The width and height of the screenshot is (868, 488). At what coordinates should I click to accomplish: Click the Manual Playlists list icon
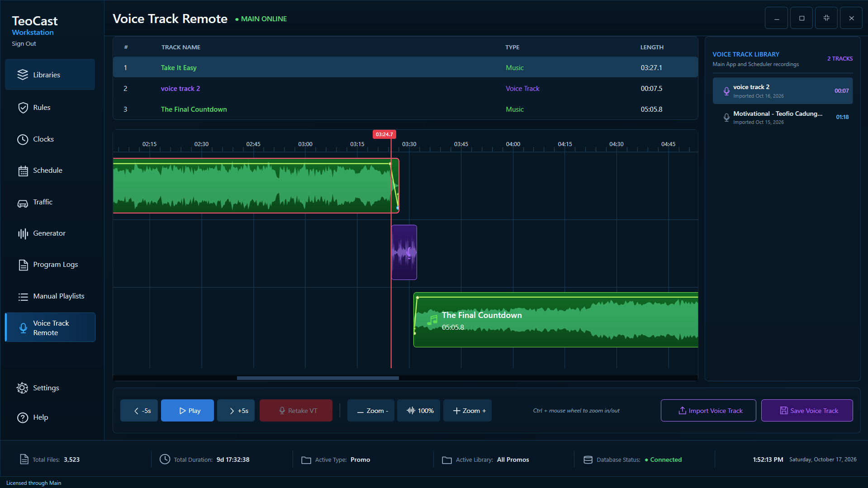pos(23,297)
